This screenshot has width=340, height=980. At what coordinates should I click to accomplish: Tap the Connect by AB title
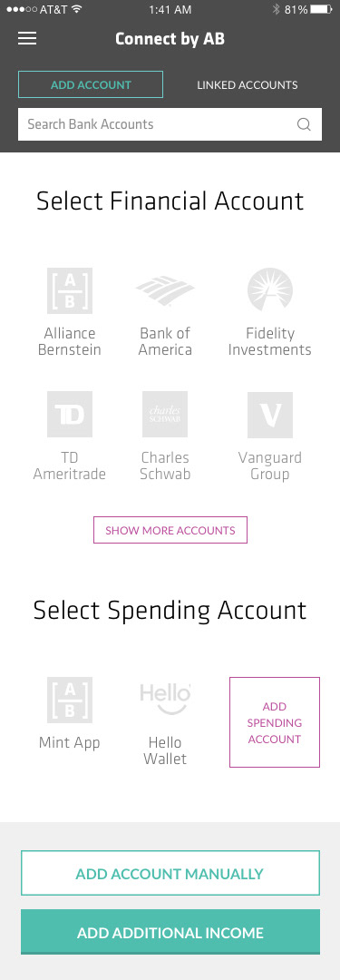coord(170,39)
